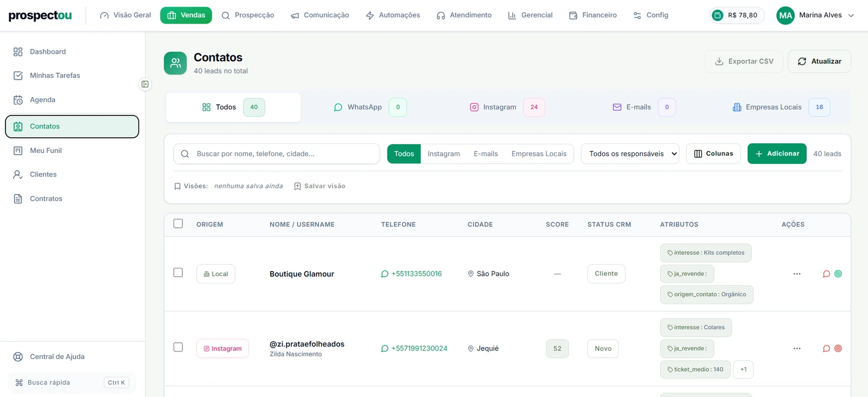Click red chat icon in Boutique Glamour row
This screenshot has height=397, width=868.
point(826,274)
